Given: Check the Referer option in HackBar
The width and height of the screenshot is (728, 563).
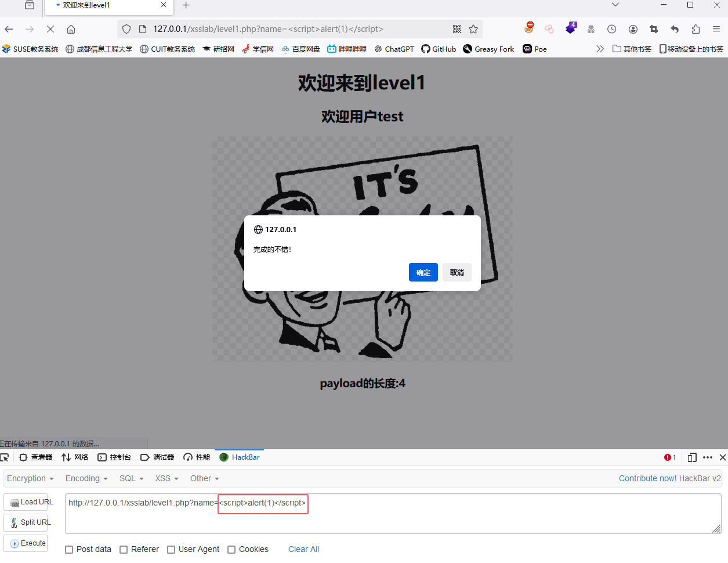Looking at the screenshot, I should pyautogui.click(x=124, y=549).
